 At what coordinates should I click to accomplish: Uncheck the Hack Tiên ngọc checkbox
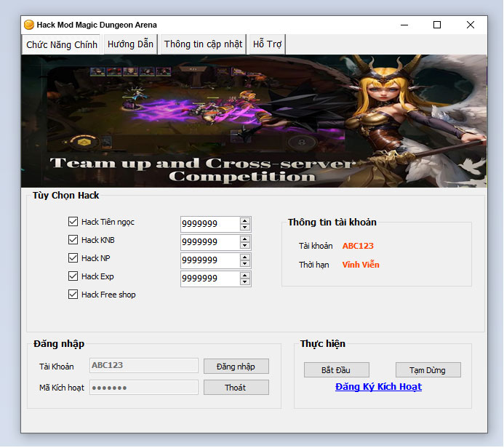[73, 221]
